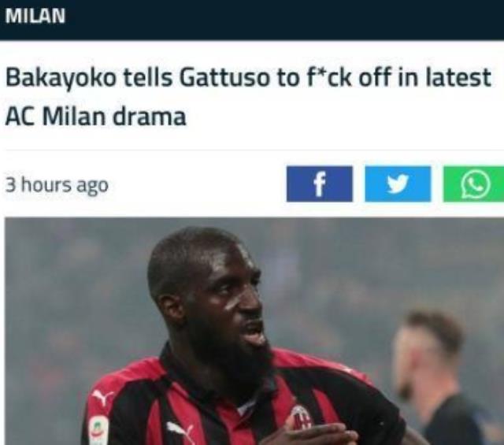This screenshot has width=504, height=445.
Task: Share the article on Twitter
Action: 398,184
